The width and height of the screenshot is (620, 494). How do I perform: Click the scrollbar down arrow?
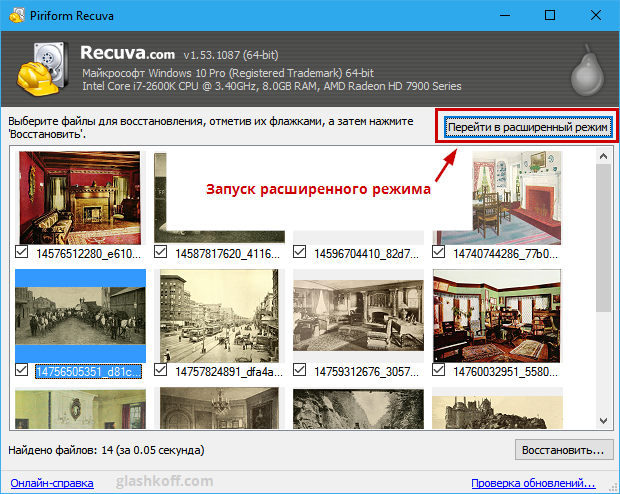point(603,420)
